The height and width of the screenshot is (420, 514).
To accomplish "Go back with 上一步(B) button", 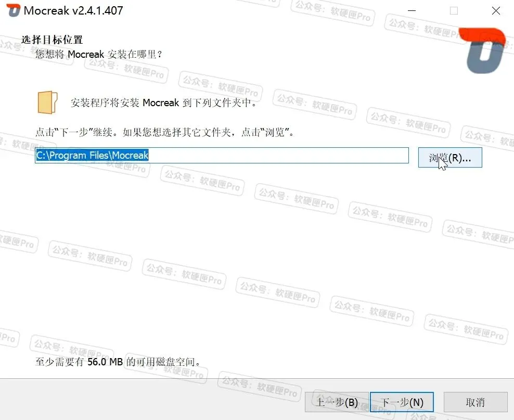I will pyautogui.click(x=337, y=402).
